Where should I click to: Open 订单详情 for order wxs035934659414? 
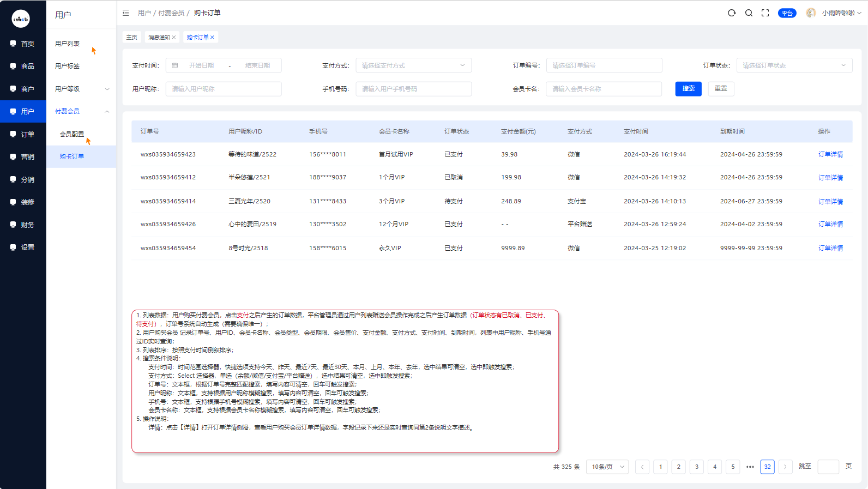tap(830, 202)
